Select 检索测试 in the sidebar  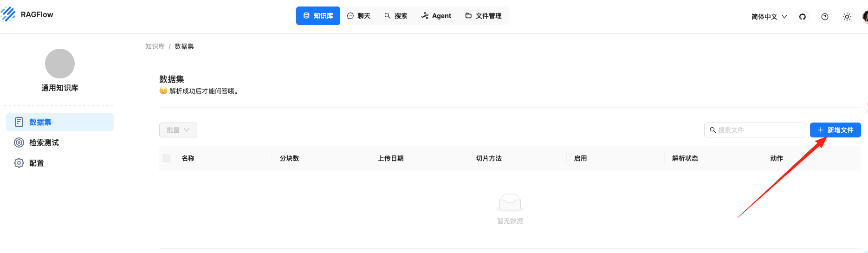click(x=44, y=143)
